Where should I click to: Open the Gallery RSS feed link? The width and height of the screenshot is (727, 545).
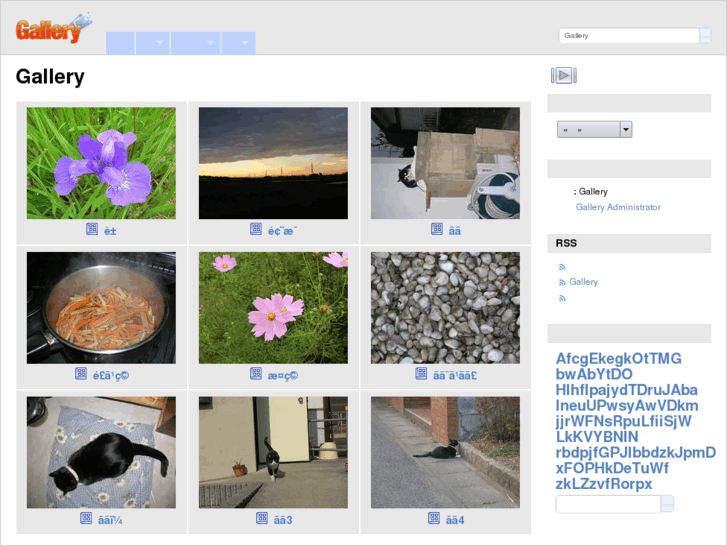tap(583, 282)
